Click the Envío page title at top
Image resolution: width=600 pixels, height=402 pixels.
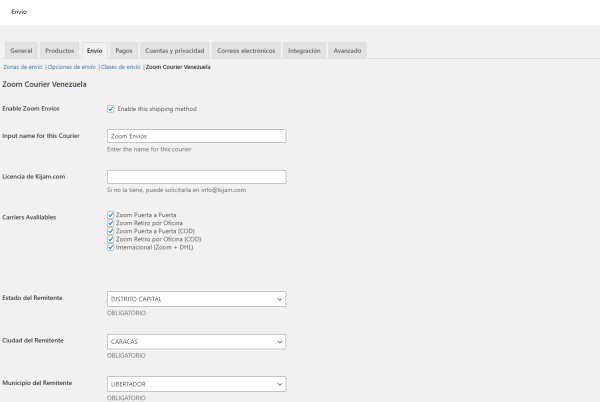(x=19, y=12)
